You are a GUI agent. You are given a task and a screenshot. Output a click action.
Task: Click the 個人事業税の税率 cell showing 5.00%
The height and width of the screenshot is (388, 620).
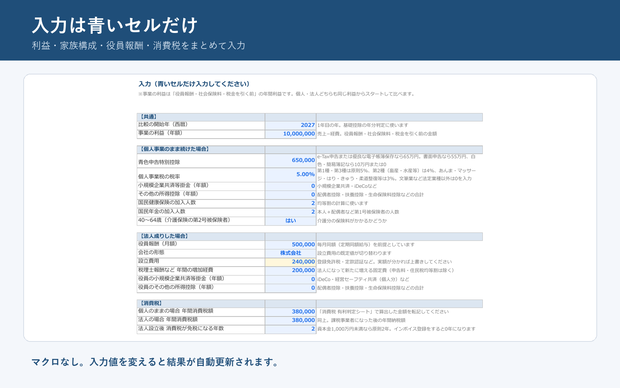point(291,175)
